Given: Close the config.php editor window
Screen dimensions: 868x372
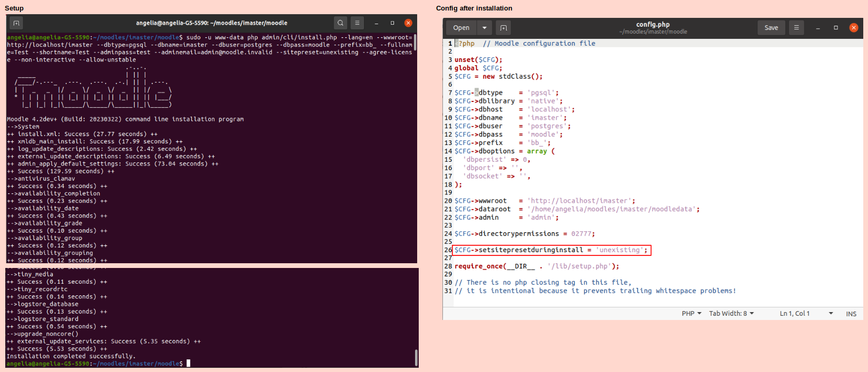Looking at the screenshot, I should (x=854, y=28).
